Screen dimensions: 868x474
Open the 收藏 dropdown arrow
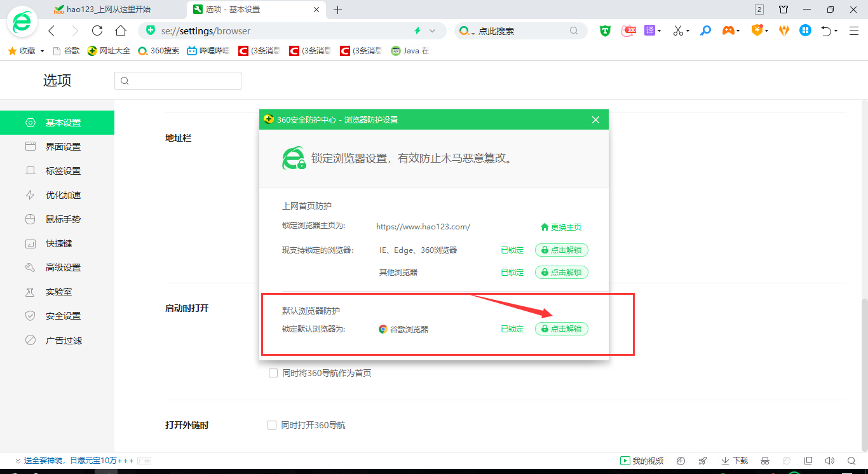coord(41,50)
